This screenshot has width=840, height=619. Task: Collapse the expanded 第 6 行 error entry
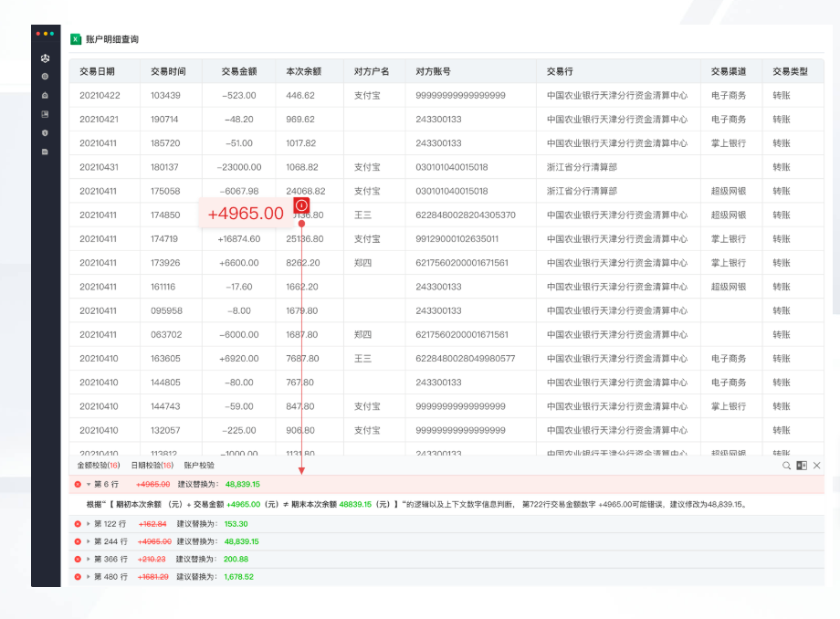(x=89, y=484)
